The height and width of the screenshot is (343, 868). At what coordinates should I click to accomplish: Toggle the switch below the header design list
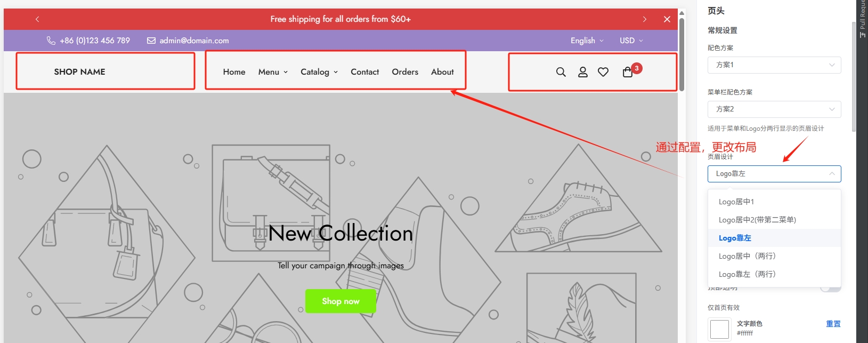(830, 289)
